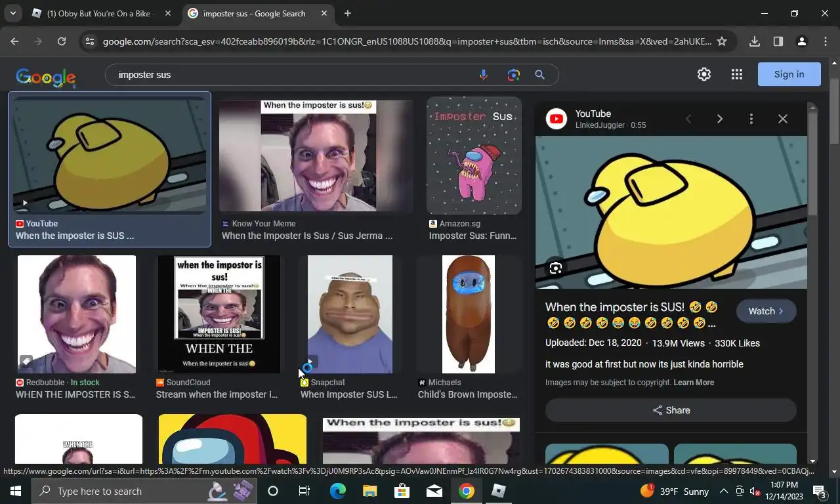Click the Share button

[671, 410]
